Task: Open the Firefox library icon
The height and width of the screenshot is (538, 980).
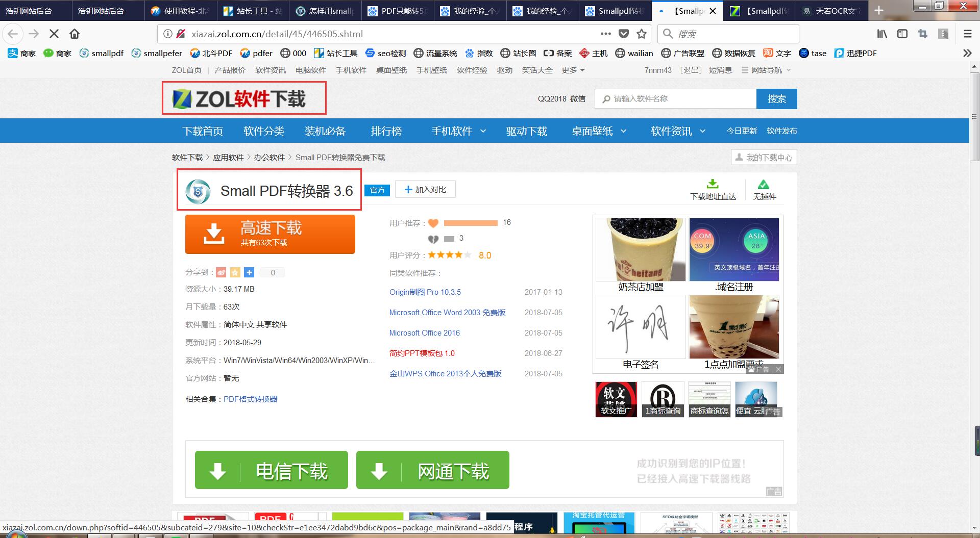Action: pos(882,34)
